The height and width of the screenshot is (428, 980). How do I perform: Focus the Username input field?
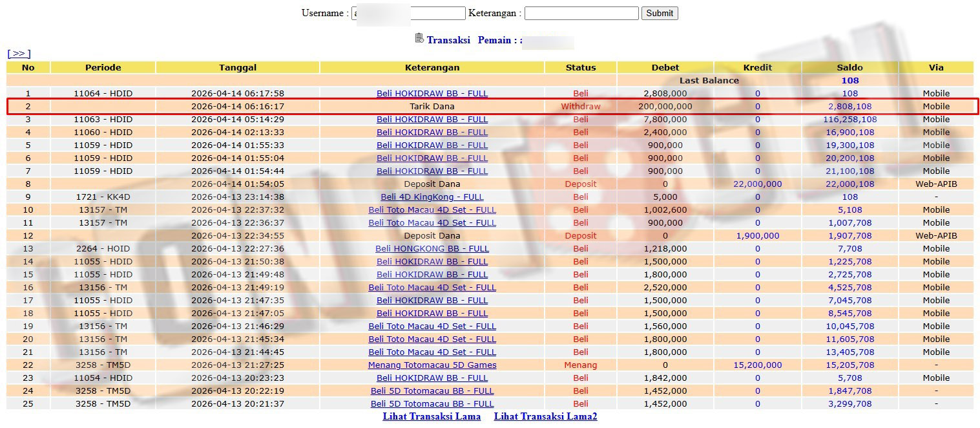pyautogui.click(x=408, y=13)
